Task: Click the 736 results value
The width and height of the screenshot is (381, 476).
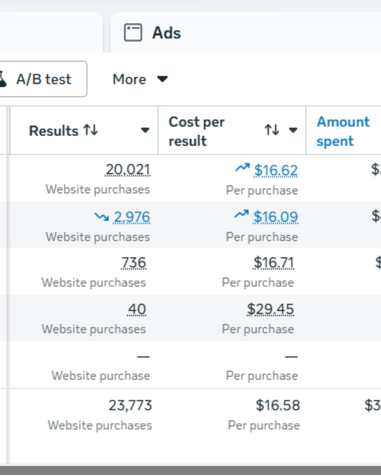Action: tap(134, 263)
